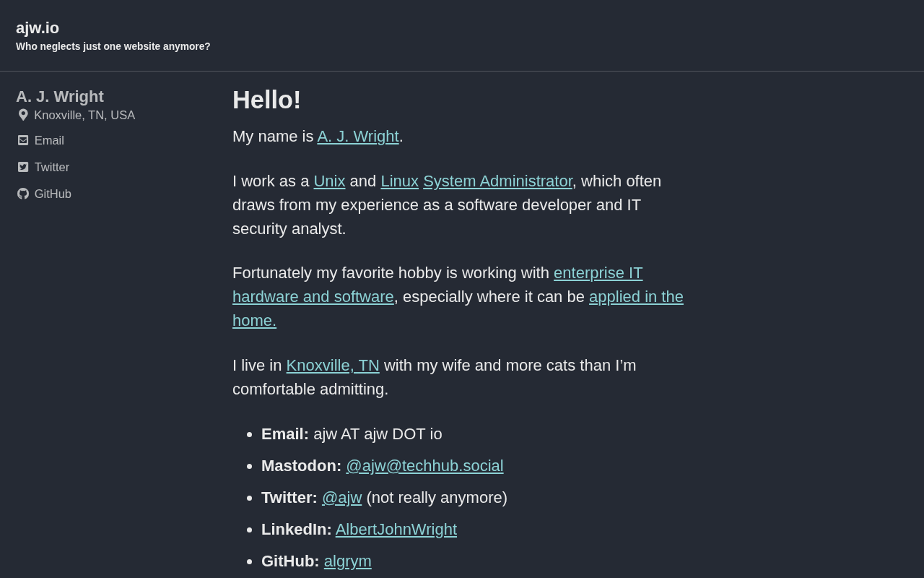Screen dimensions: 924x578
Task: Open the AlbertJohnWright LinkedIn link
Action: point(396,530)
